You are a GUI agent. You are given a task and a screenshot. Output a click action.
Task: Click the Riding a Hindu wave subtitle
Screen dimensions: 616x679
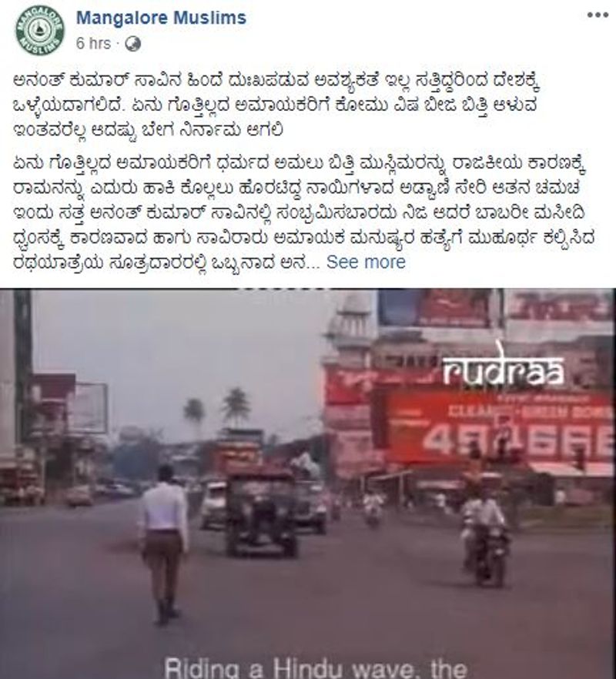tap(316, 667)
